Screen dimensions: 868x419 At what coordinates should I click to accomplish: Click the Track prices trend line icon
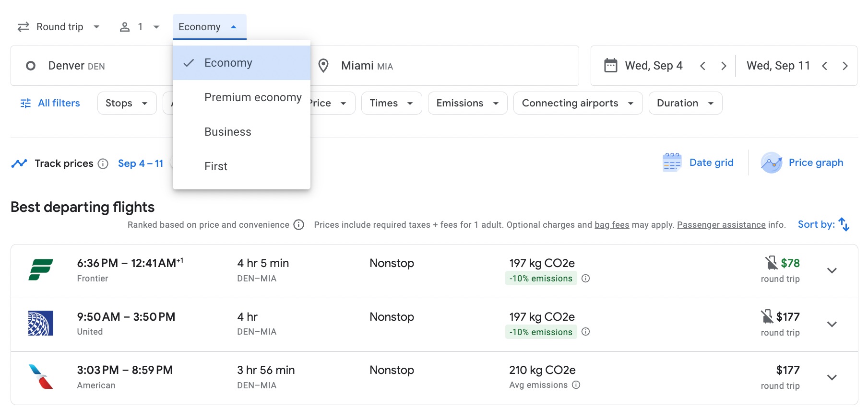pyautogui.click(x=19, y=163)
